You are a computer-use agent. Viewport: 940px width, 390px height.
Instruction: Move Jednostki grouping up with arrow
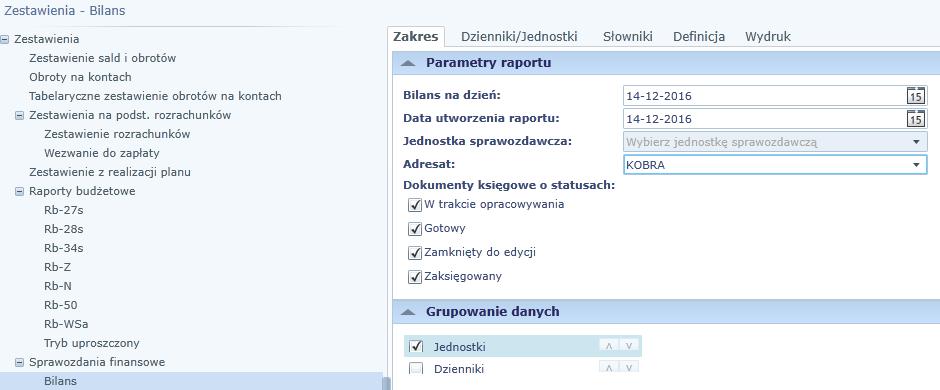tap(608, 346)
